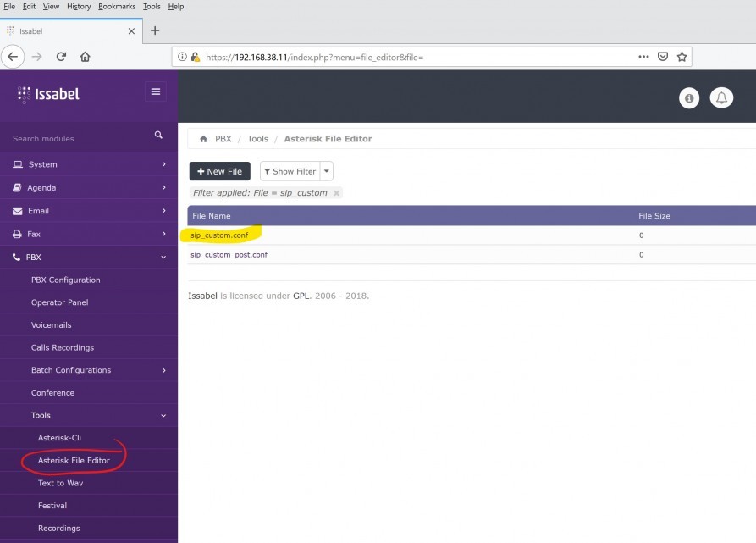Screen dimensions: 756x543
Task: Open notifications bell icon
Action: 721,98
